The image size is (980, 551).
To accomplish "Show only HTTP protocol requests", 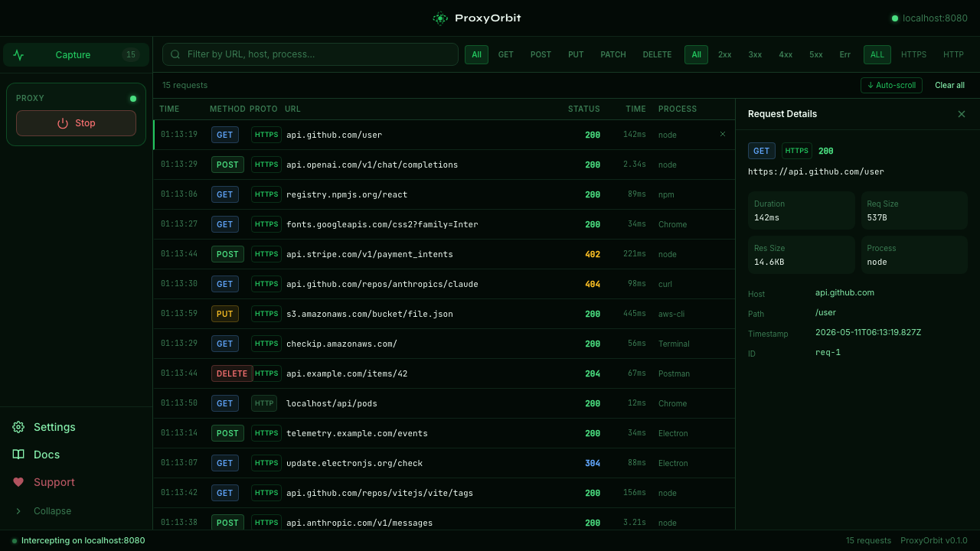I will (953, 54).
